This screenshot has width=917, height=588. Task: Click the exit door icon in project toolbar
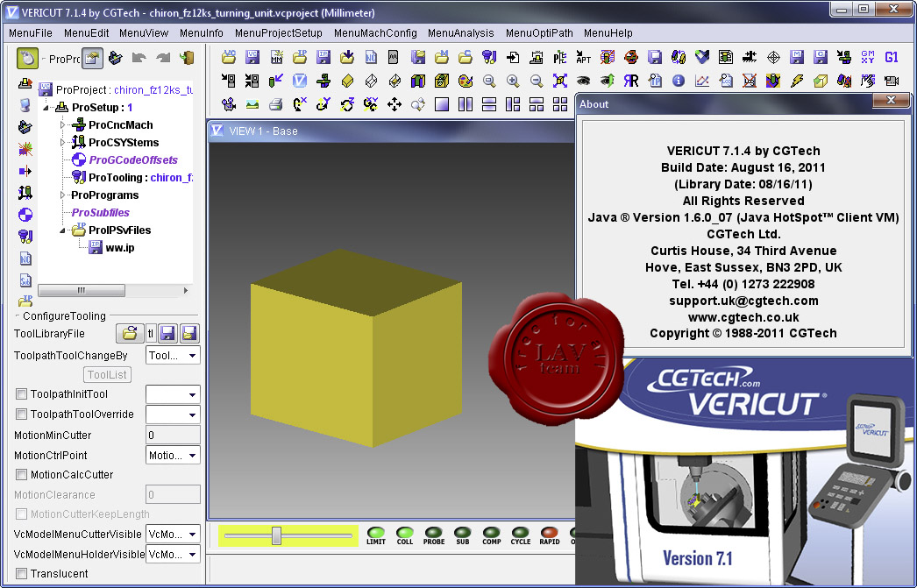pyautogui.click(x=187, y=58)
